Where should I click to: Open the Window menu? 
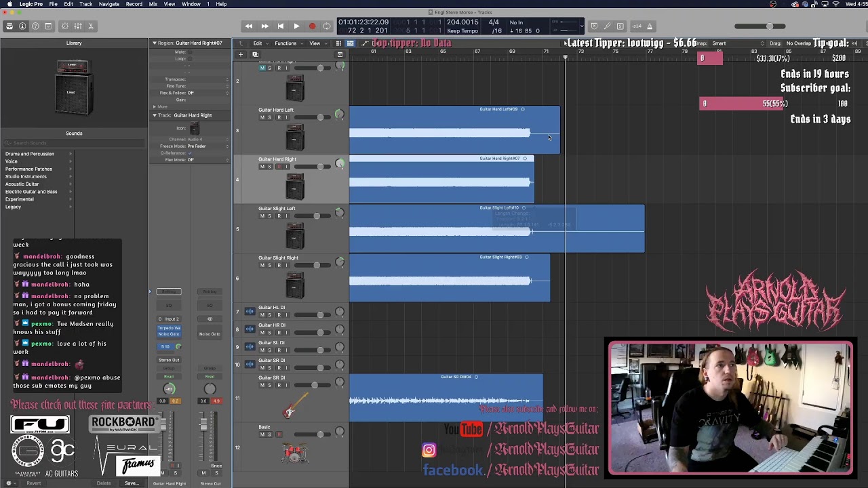[191, 4]
